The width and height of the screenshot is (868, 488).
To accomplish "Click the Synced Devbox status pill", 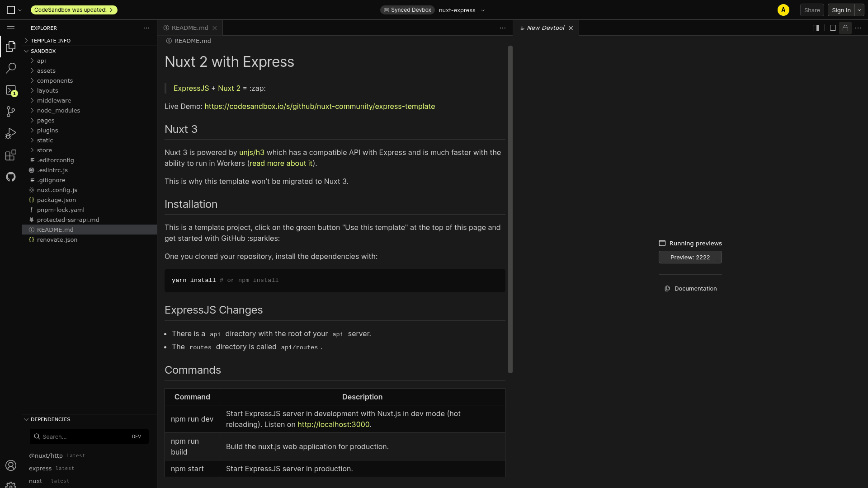I will point(407,10).
